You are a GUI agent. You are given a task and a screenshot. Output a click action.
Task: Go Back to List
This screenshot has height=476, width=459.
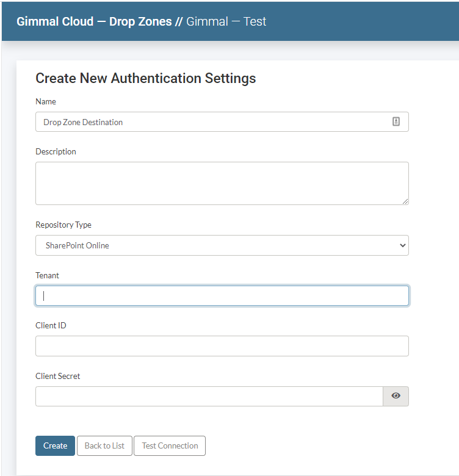pos(104,445)
